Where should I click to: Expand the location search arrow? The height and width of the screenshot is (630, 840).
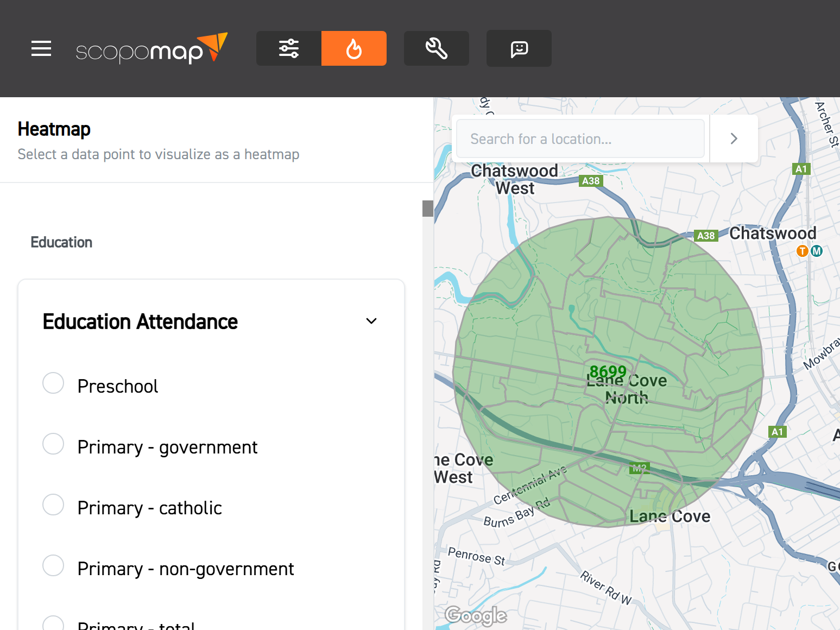734,139
